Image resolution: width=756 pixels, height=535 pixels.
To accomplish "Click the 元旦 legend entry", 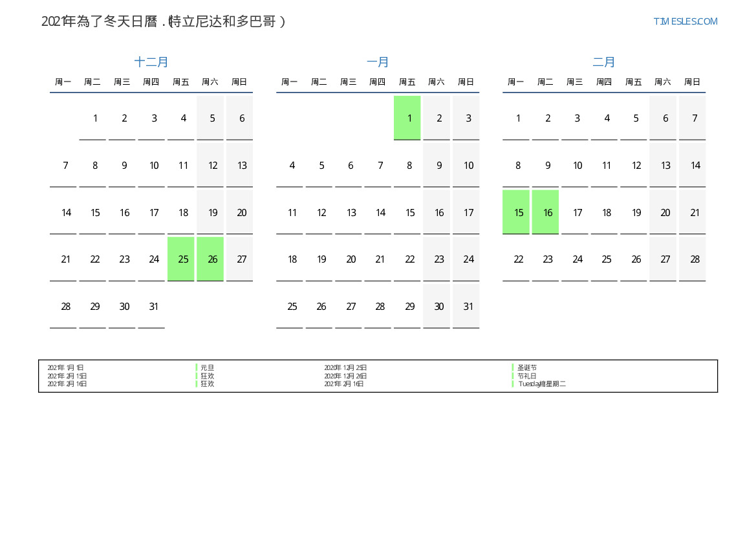I will point(207,367).
